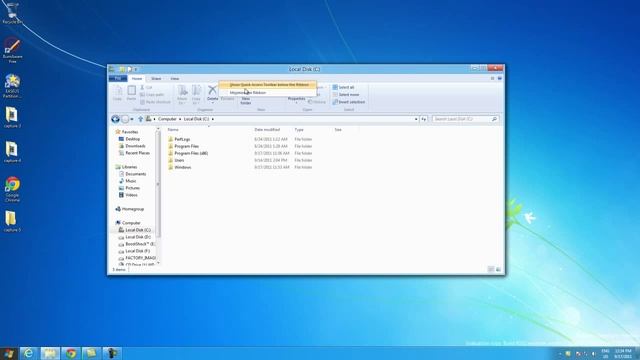This screenshot has width=640, height=360.
Task: Open Internet Explorer from the taskbar
Action: [x=29, y=353]
